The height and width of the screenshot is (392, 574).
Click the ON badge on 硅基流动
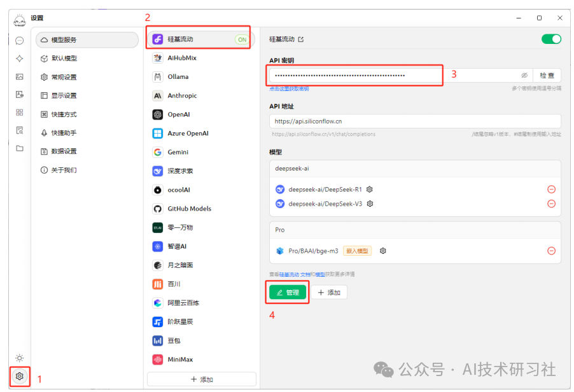(x=242, y=39)
